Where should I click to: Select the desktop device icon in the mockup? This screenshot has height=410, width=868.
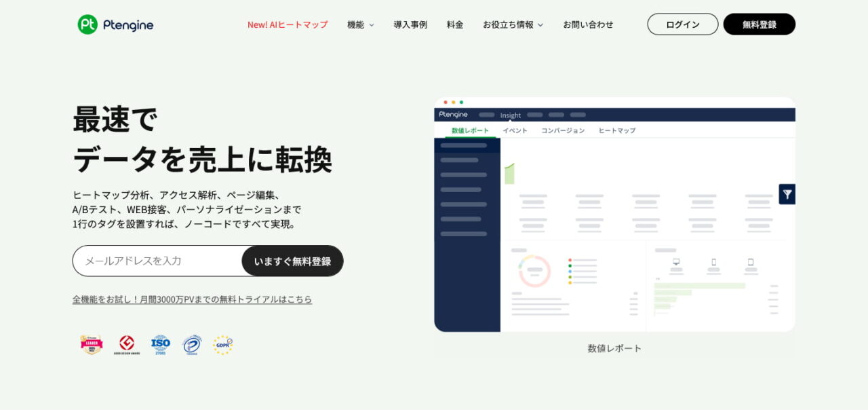[x=676, y=261]
